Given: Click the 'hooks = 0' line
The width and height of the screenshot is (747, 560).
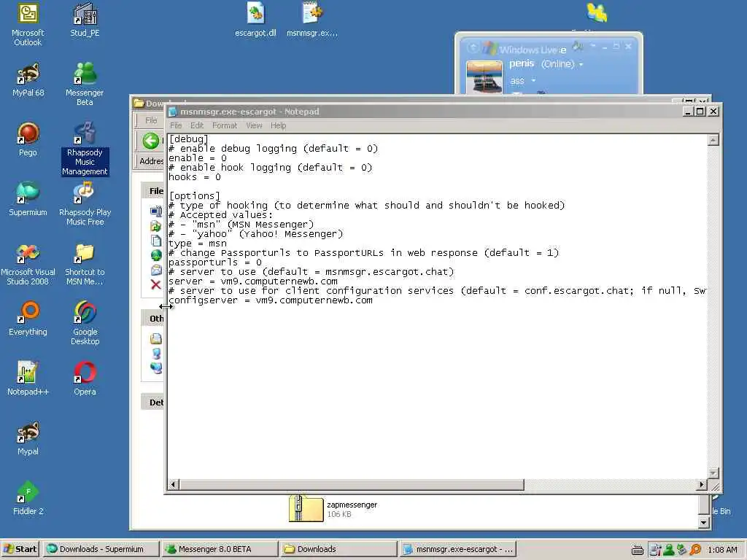Looking at the screenshot, I should 194,177.
